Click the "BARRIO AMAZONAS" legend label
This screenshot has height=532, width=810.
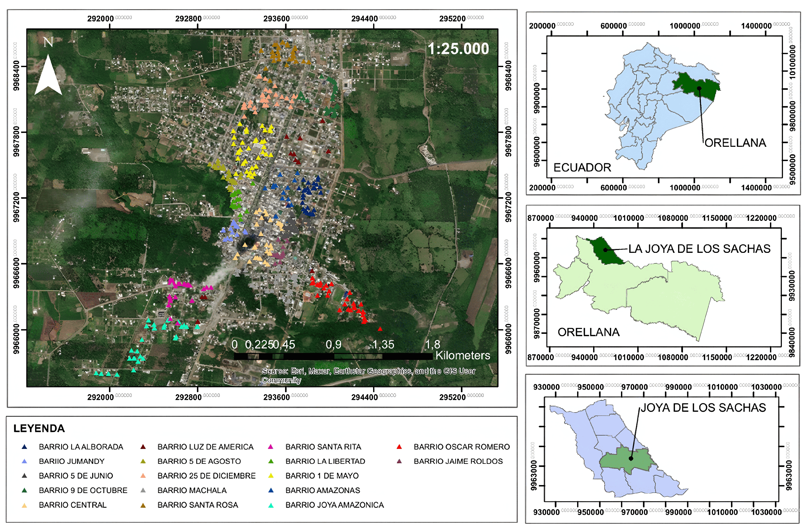point(323,490)
